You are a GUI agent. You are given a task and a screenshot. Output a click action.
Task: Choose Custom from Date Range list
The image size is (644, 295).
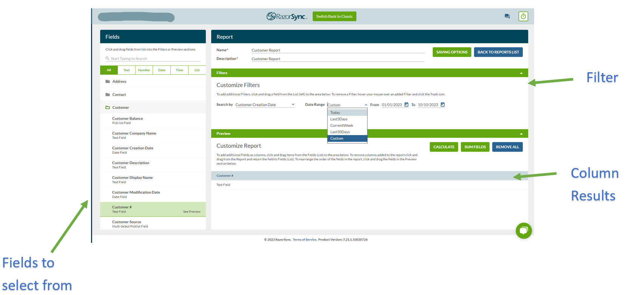(347, 138)
